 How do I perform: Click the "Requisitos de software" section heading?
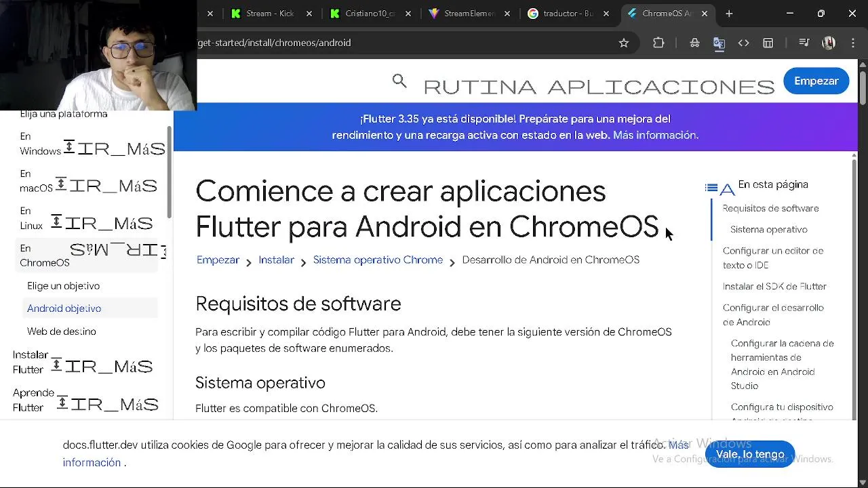[298, 304]
